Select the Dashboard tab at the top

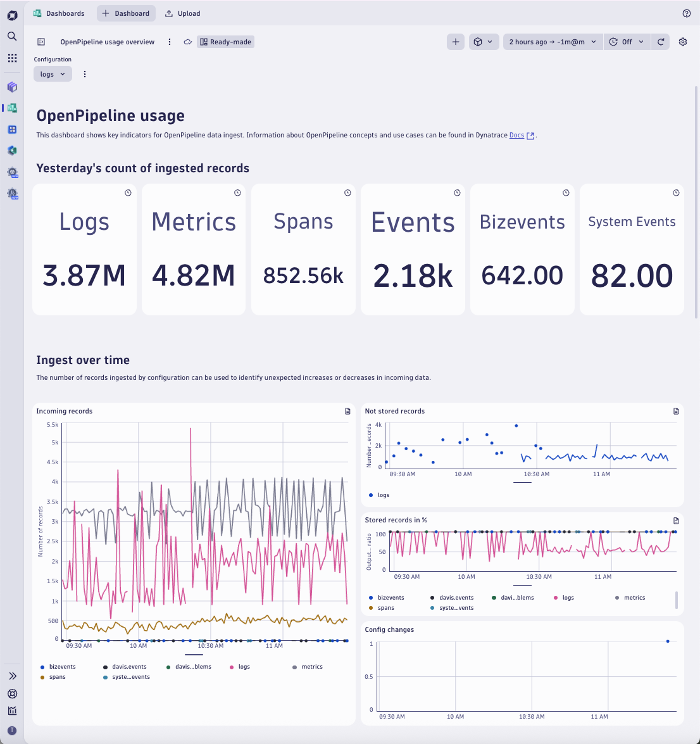click(126, 13)
